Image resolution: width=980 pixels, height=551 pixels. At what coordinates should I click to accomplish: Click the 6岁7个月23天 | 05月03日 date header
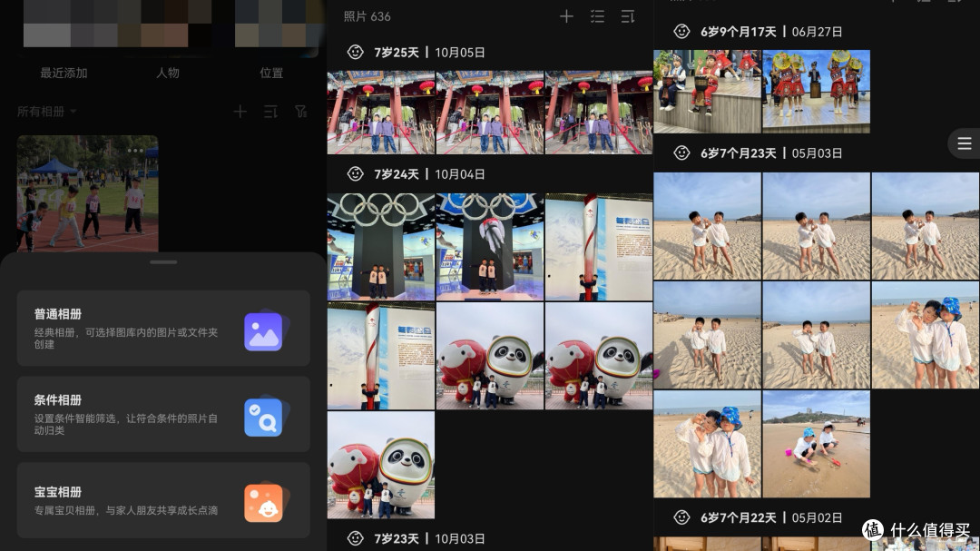pyautogui.click(x=771, y=153)
